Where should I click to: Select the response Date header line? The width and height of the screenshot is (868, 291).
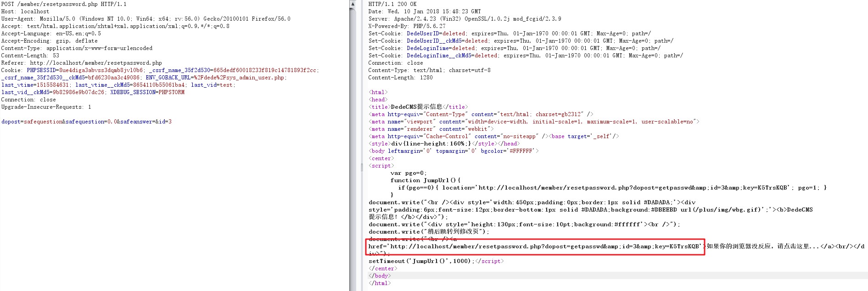coord(425,11)
